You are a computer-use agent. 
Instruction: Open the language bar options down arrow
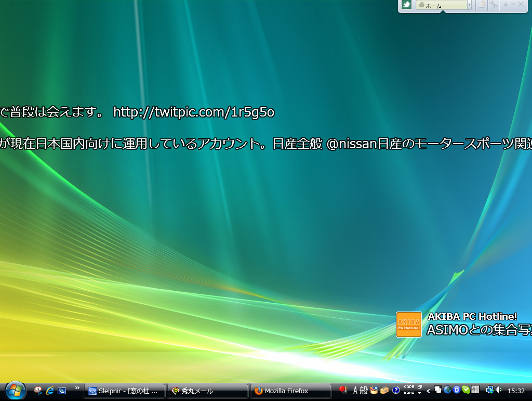point(420,393)
